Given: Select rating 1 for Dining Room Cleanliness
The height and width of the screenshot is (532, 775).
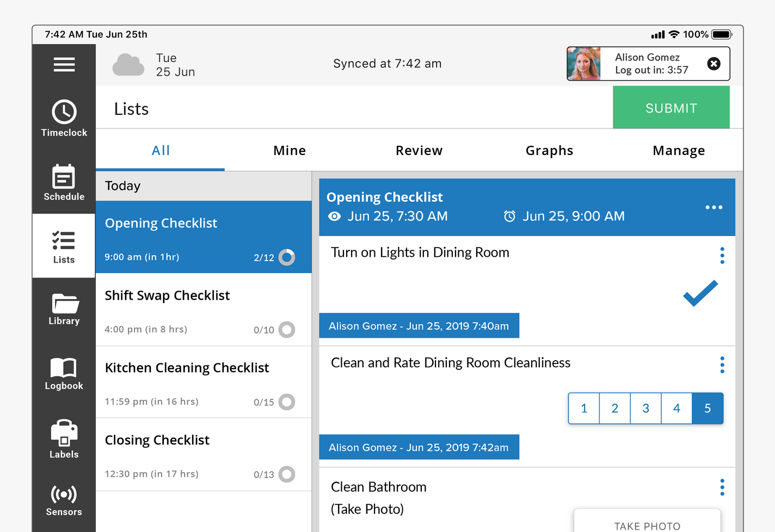Looking at the screenshot, I should tap(584, 409).
